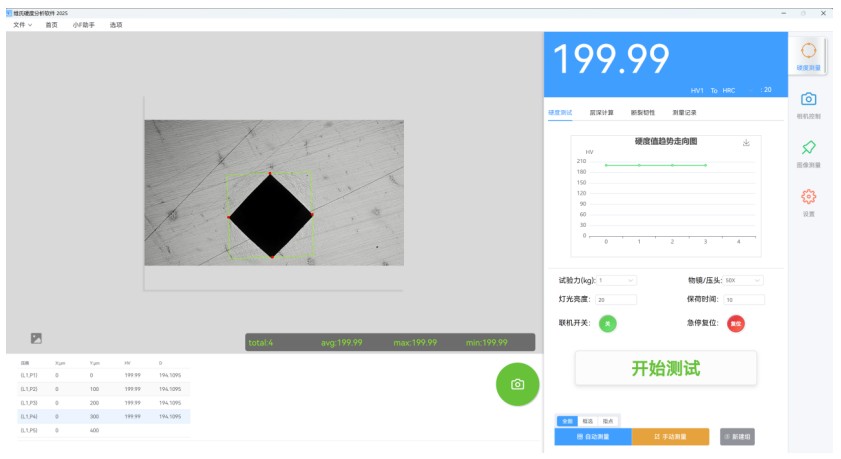Click the black diamond indentation in the image
The image size is (841, 459).
click(271, 216)
